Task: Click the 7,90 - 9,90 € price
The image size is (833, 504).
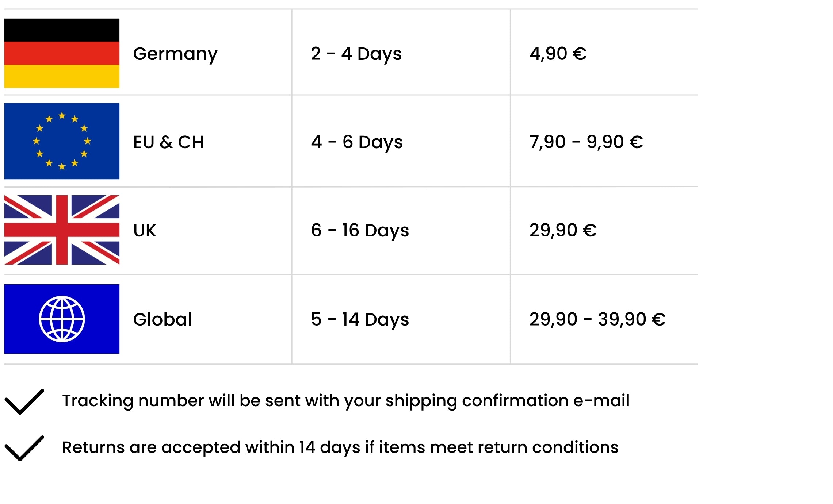Action: 586,142
